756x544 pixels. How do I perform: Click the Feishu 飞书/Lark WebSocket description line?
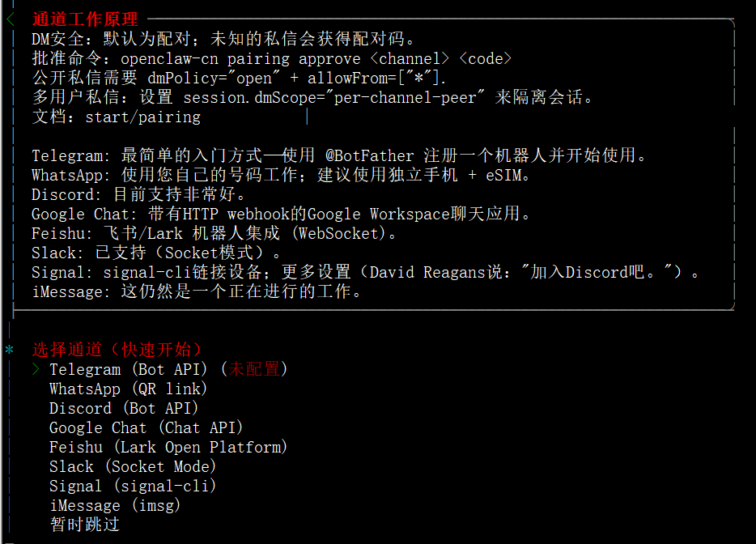tap(214, 233)
